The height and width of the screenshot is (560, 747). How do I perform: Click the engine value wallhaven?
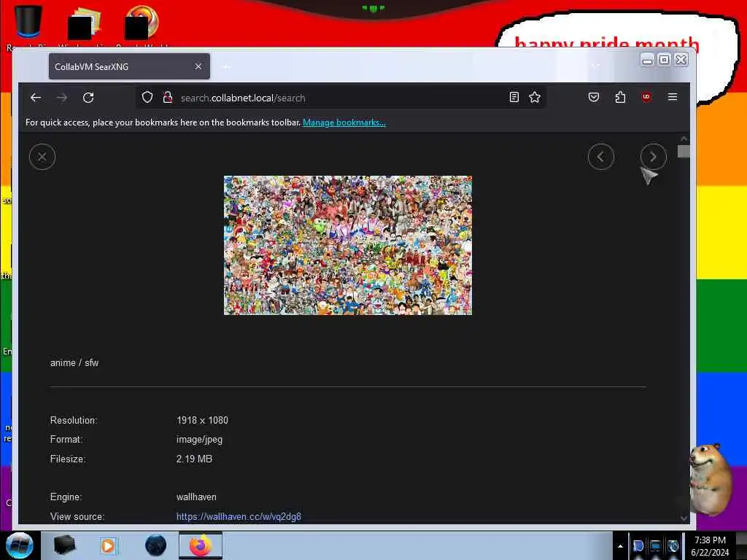[196, 497]
